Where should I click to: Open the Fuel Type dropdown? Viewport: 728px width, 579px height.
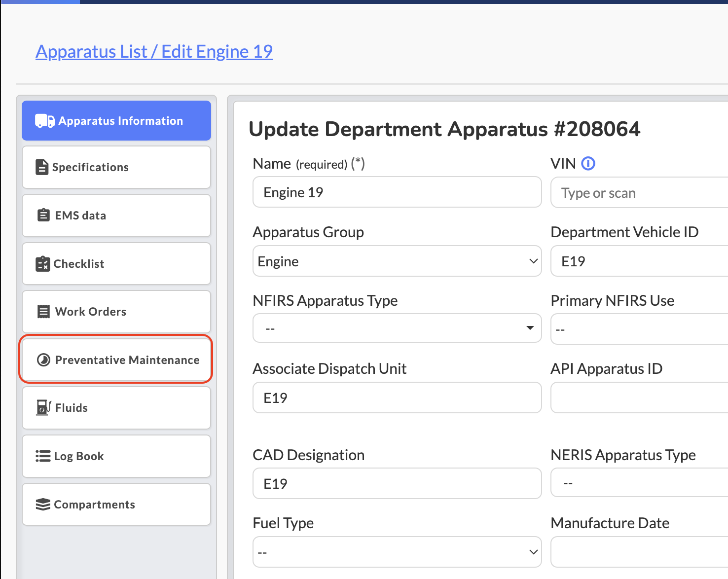(x=397, y=552)
